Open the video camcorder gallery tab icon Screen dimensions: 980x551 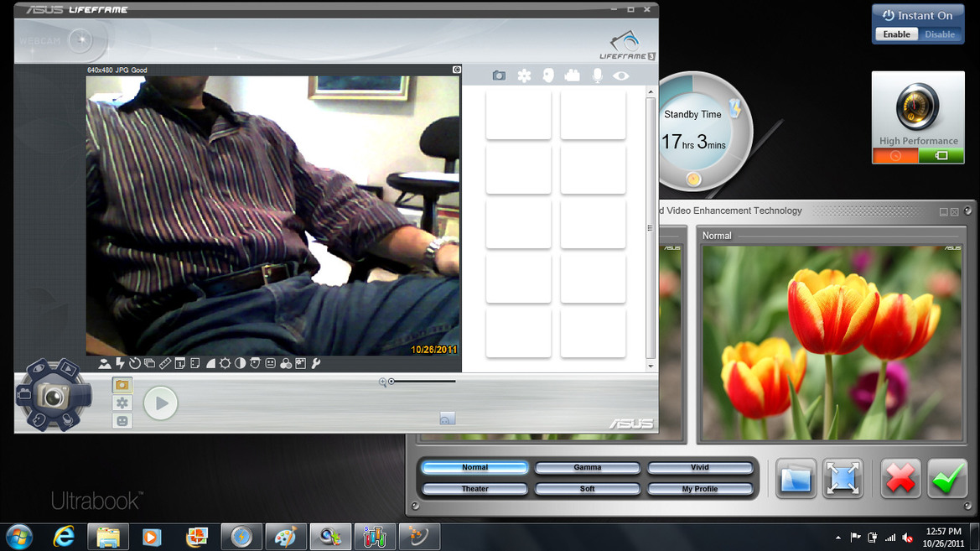pos(572,75)
